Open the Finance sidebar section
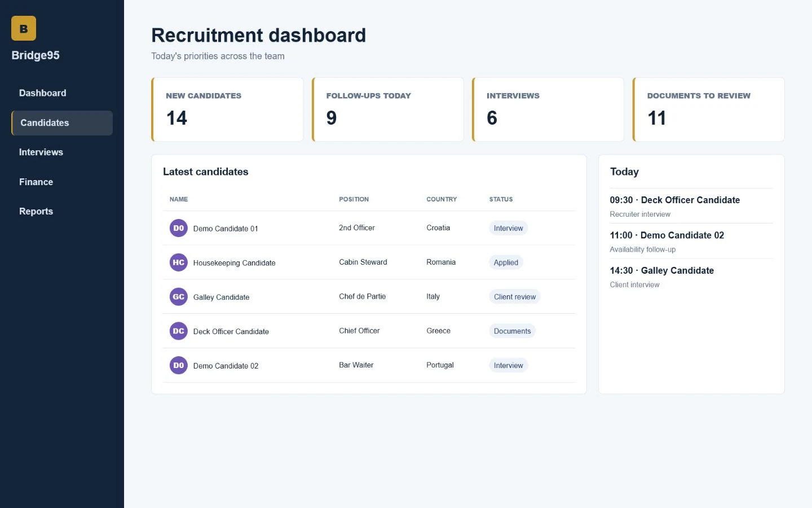 pyautogui.click(x=62, y=182)
